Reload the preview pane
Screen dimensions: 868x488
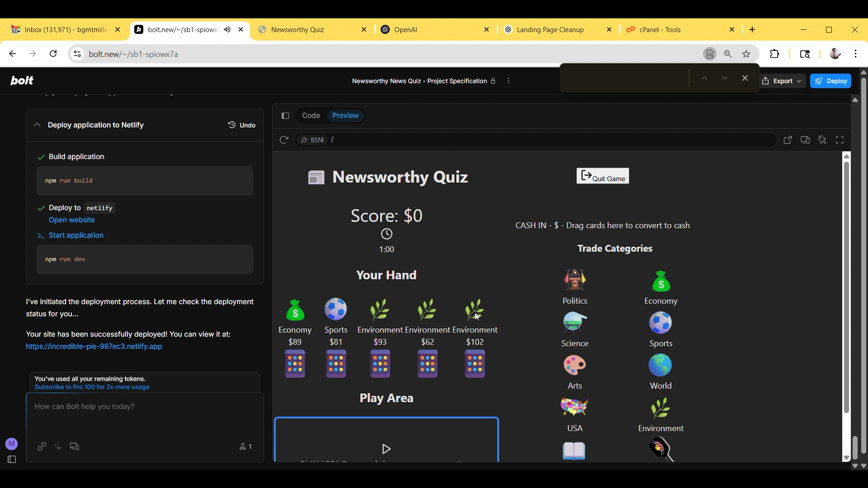click(x=284, y=140)
